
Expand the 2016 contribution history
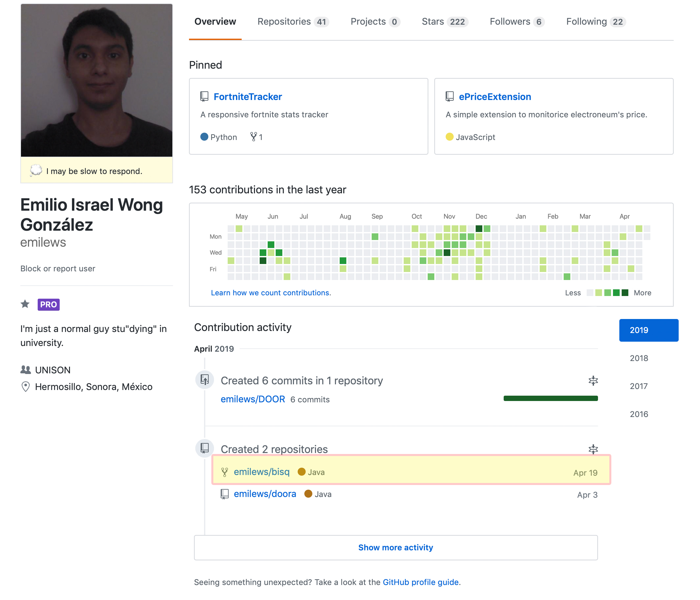click(640, 414)
